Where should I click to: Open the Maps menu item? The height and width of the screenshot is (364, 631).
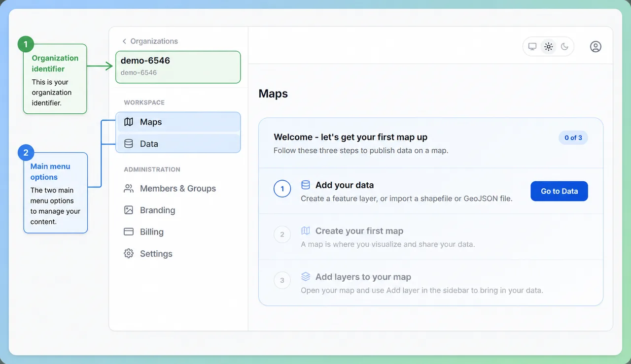[x=178, y=122]
